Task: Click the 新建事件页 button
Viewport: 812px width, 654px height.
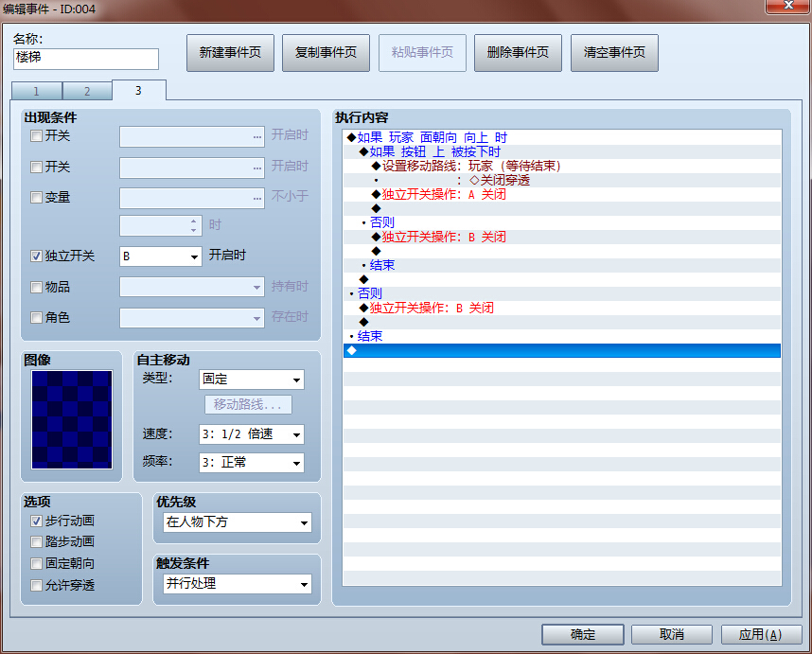Action: [230, 53]
